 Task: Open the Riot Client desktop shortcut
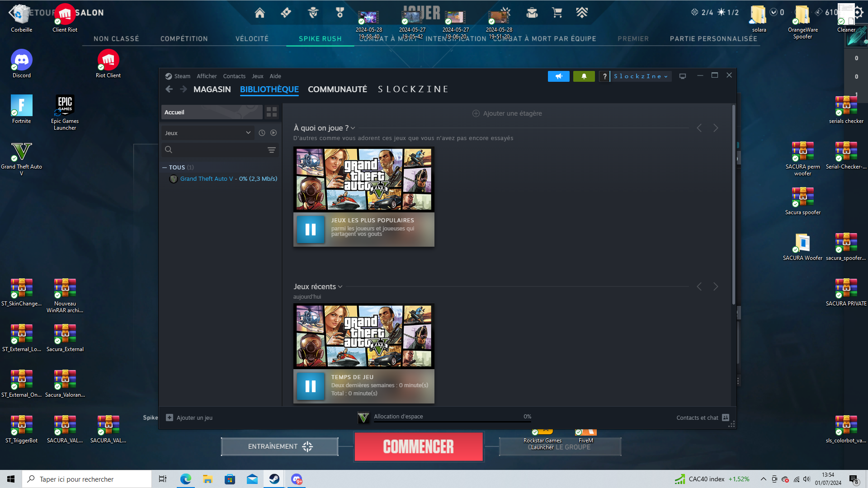(108, 64)
